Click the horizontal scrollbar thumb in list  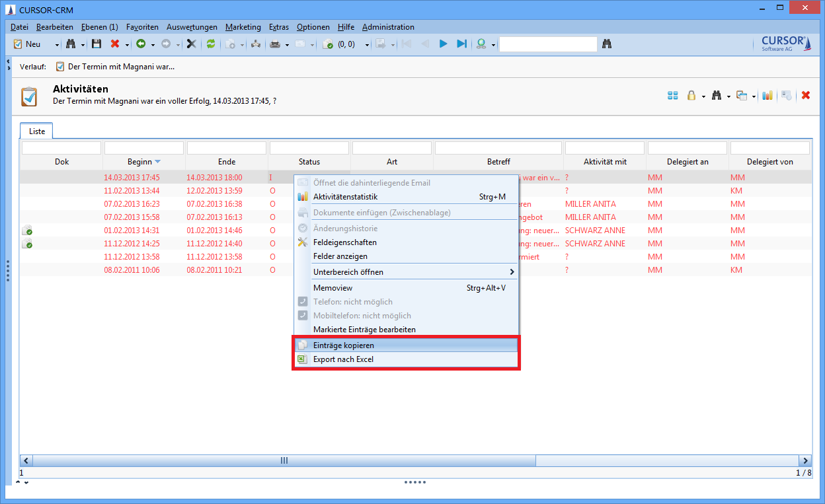tap(284, 460)
